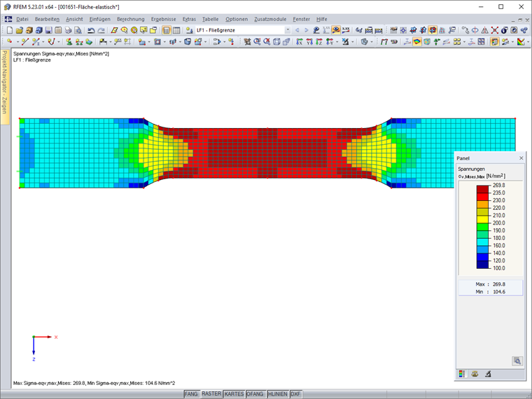Toggle FANG snap in status bar
Image resolution: width=532 pixels, height=399 pixels.
tap(191, 394)
